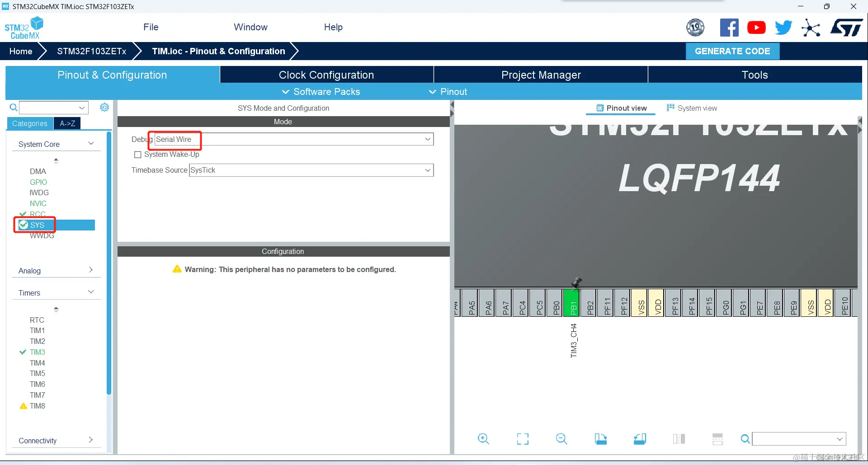Viewport: 868px width, 465px height.
Task: Select the A->Z sorting tab
Action: (67, 123)
